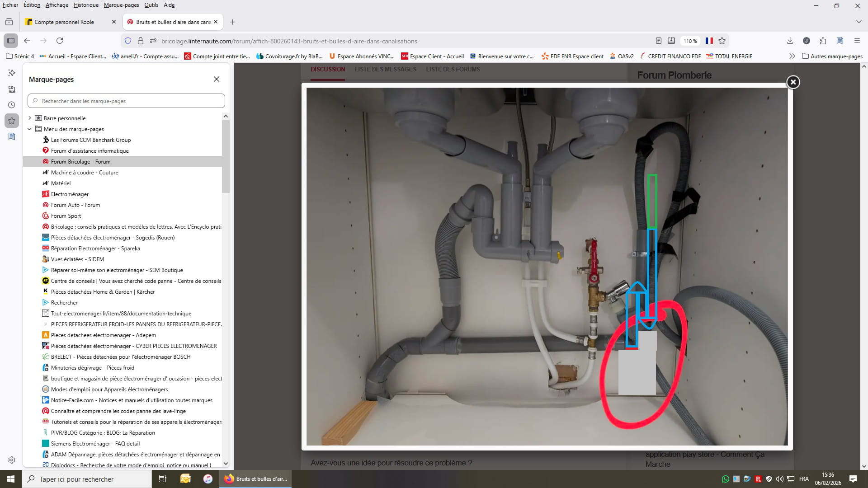Bookmark this page with star icon

pos(722,41)
